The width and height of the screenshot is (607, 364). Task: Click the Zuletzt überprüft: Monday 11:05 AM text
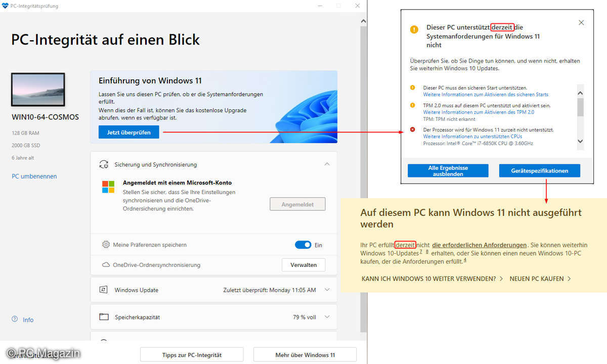click(270, 290)
